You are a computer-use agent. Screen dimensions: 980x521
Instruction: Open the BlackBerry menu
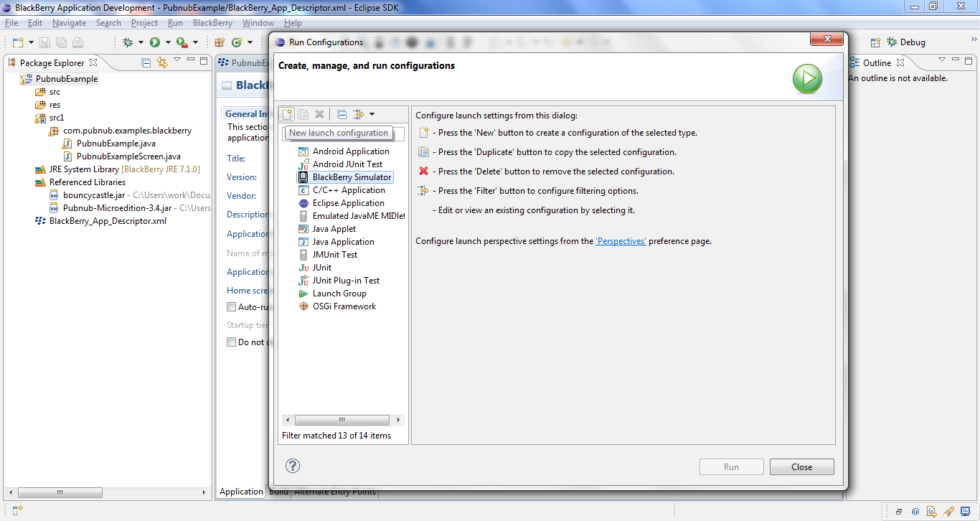(212, 23)
